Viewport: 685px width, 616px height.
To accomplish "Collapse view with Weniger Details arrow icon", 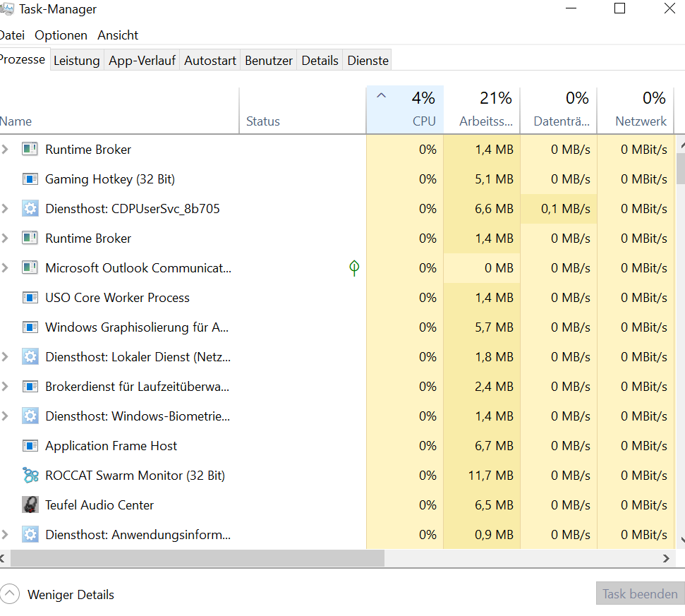I will [x=10, y=594].
